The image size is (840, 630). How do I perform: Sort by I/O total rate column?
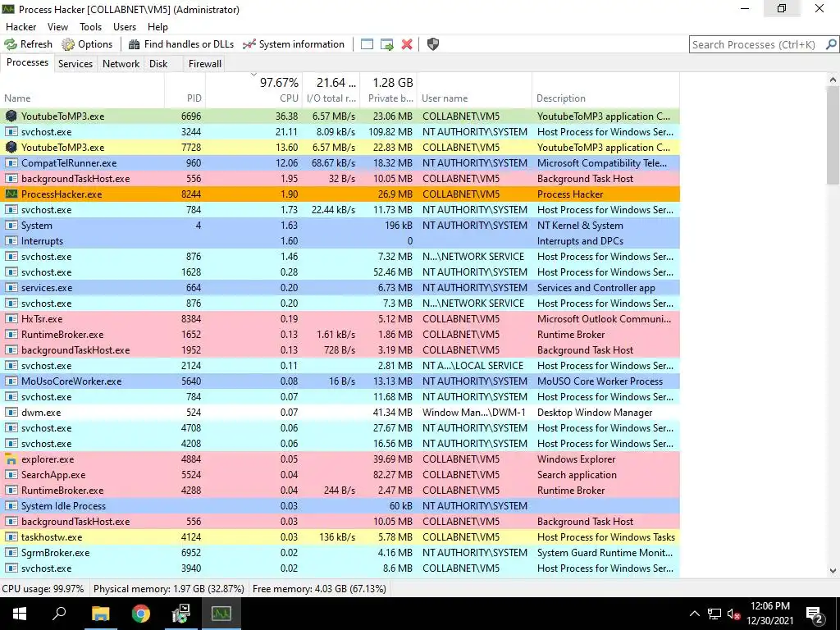[x=331, y=90]
